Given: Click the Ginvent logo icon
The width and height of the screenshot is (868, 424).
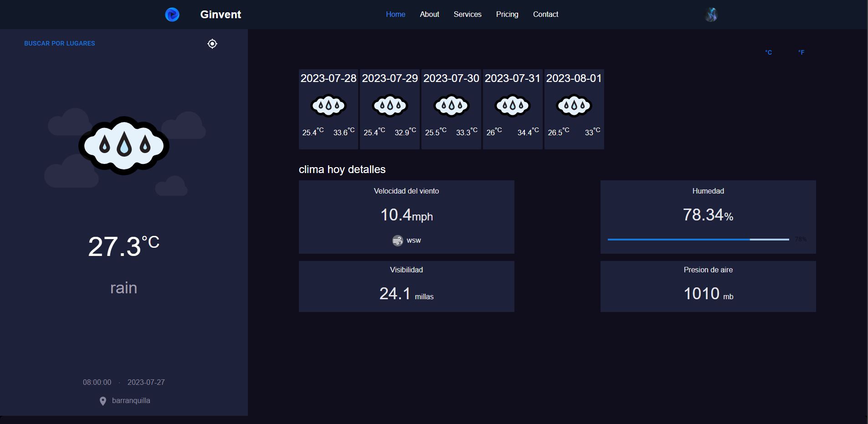Looking at the screenshot, I should (x=172, y=15).
